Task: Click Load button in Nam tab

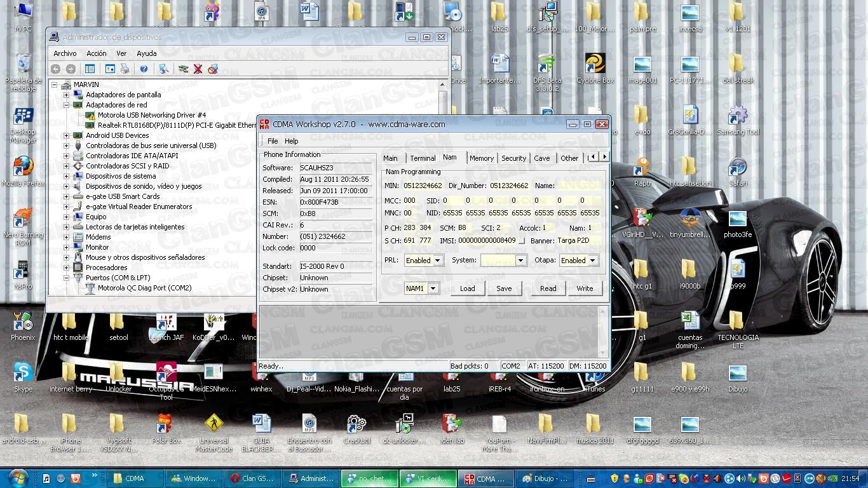Action: [x=467, y=288]
